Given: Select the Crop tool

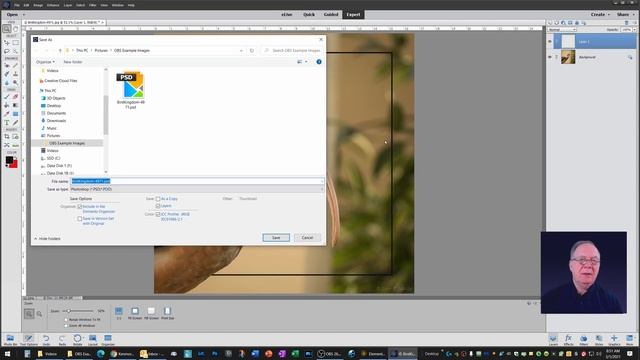Looking at the screenshot, I should (7, 136).
